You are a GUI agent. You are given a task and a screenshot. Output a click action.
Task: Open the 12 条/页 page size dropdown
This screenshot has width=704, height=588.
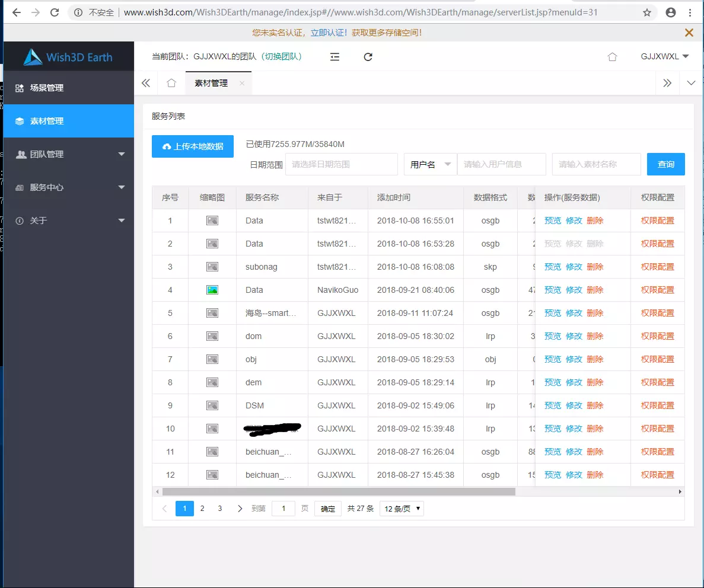[402, 509]
